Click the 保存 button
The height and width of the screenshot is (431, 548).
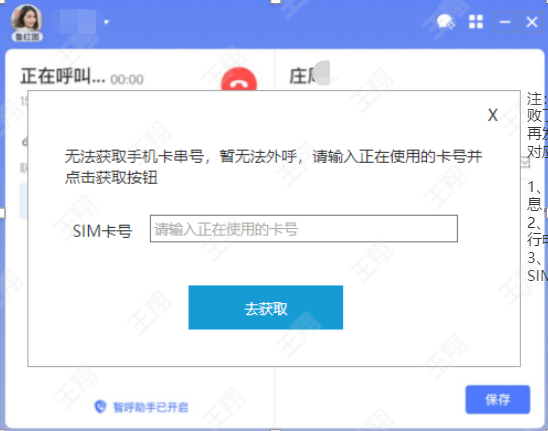pyautogui.click(x=498, y=400)
